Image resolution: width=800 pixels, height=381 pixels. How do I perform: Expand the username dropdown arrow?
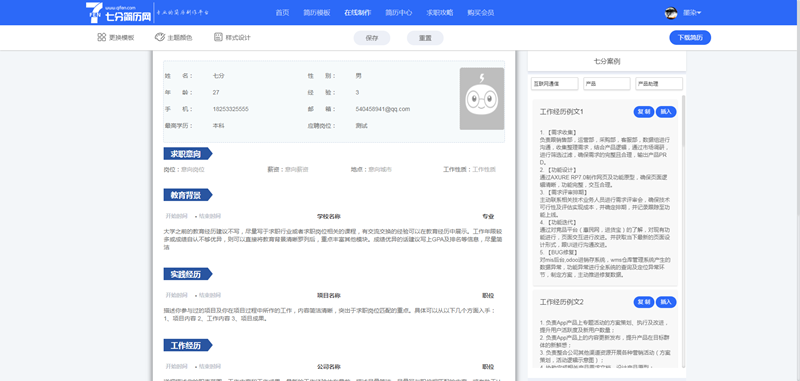(x=699, y=13)
